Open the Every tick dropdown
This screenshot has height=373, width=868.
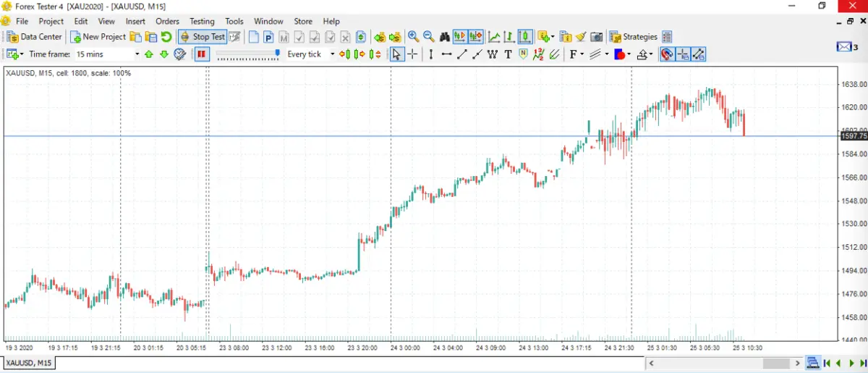pos(311,54)
